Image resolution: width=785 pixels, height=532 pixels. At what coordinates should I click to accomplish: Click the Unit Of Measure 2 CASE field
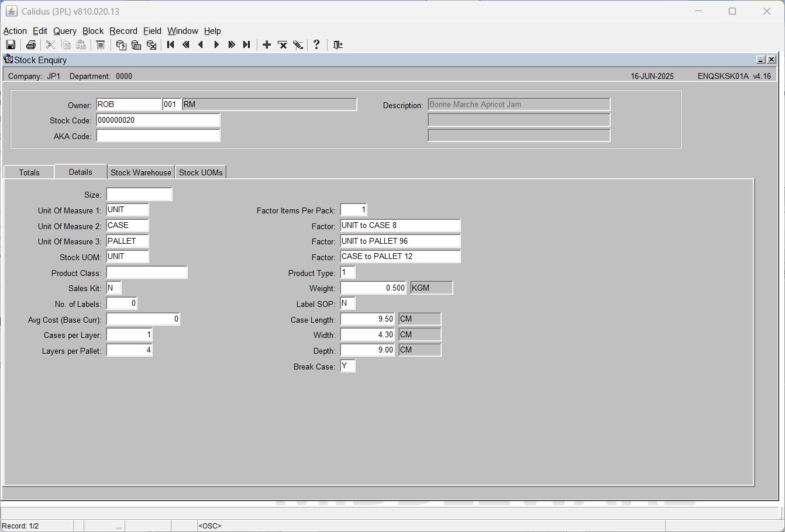pyautogui.click(x=128, y=226)
